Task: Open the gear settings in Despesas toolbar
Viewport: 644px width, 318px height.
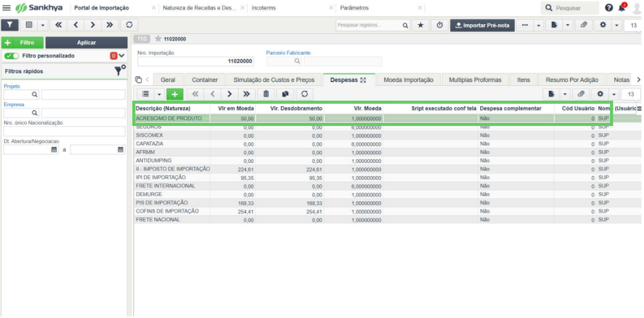Action: (600, 94)
